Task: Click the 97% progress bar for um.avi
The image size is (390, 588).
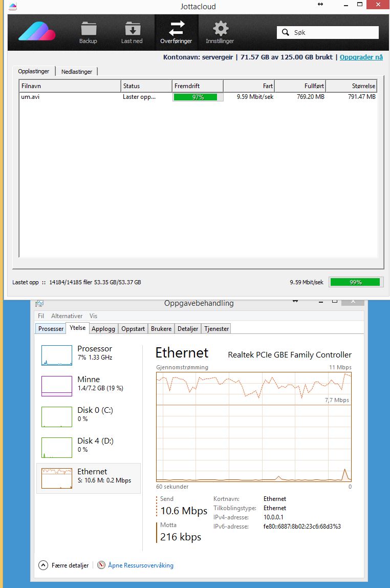Action: click(198, 97)
